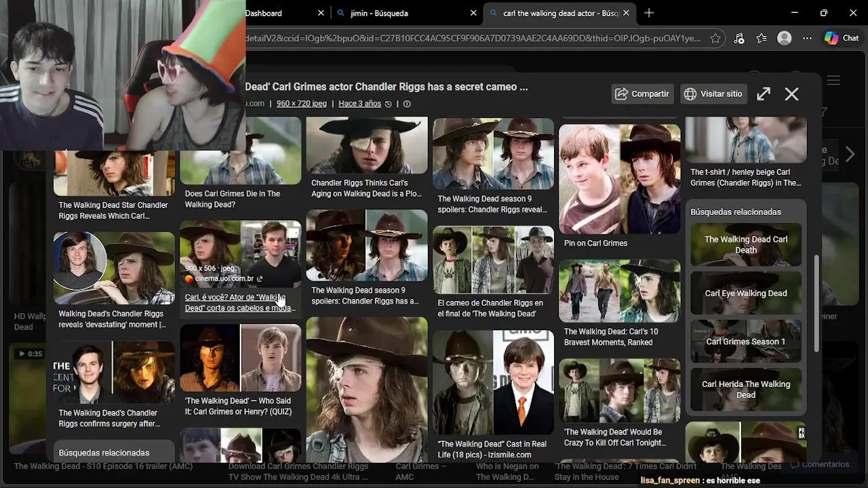This screenshot has width=868, height=488.
Task: Open the background page hamburger menu icon
Action: coord(833,80)
